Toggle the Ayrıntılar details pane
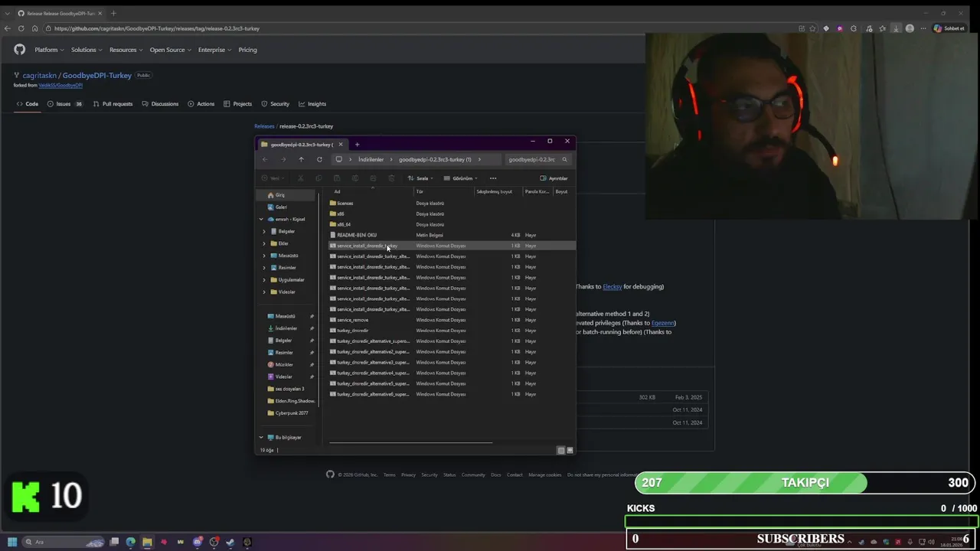Viewport: 980px width, 551px height. 554,178
